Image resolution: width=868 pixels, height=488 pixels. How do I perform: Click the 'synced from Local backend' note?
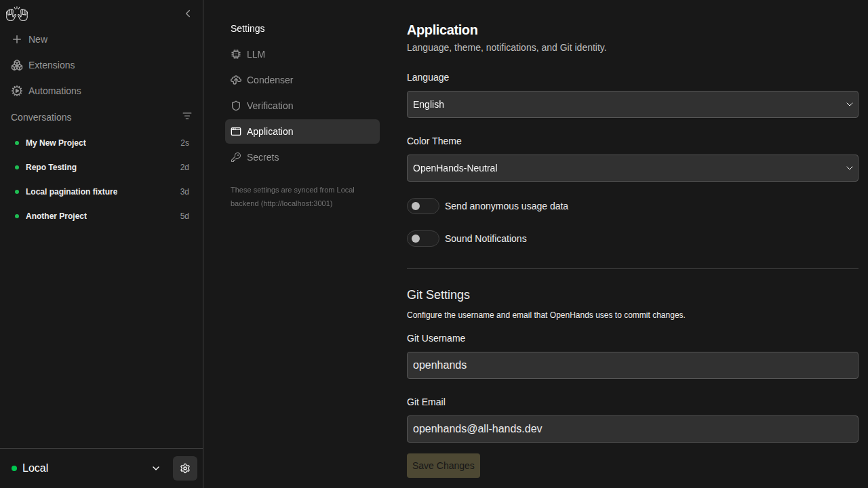point(292,197)
